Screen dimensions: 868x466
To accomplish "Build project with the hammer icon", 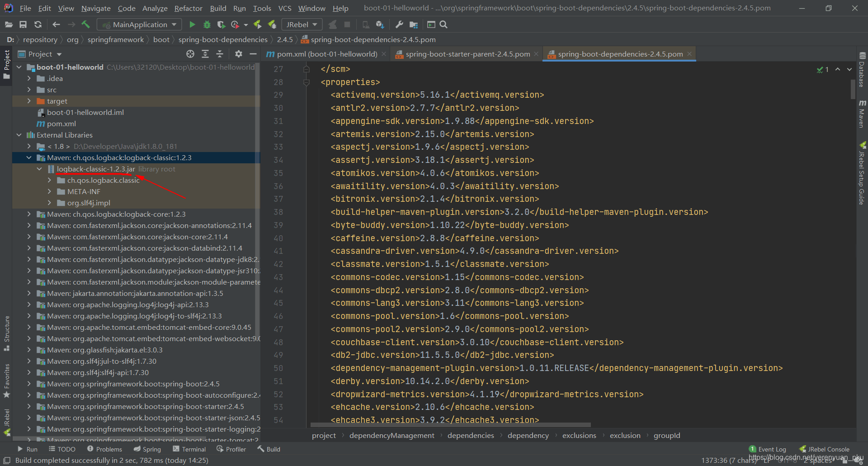I will pos(86,24).
